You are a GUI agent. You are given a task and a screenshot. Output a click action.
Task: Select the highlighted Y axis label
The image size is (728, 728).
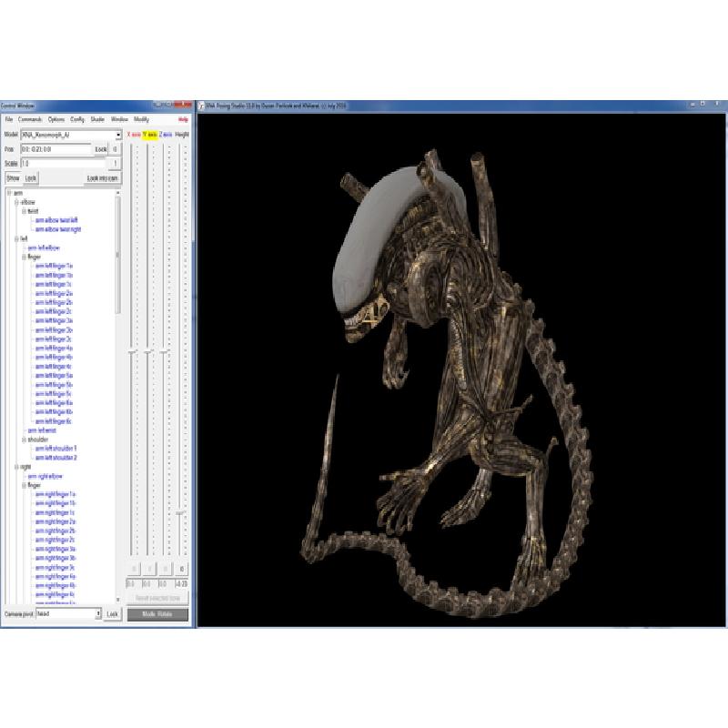pyautogui.click(x=150, y=135)
